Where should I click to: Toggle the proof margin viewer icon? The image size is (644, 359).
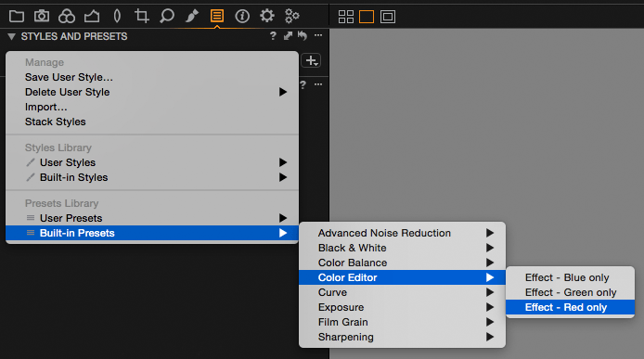tap(388, 17)
